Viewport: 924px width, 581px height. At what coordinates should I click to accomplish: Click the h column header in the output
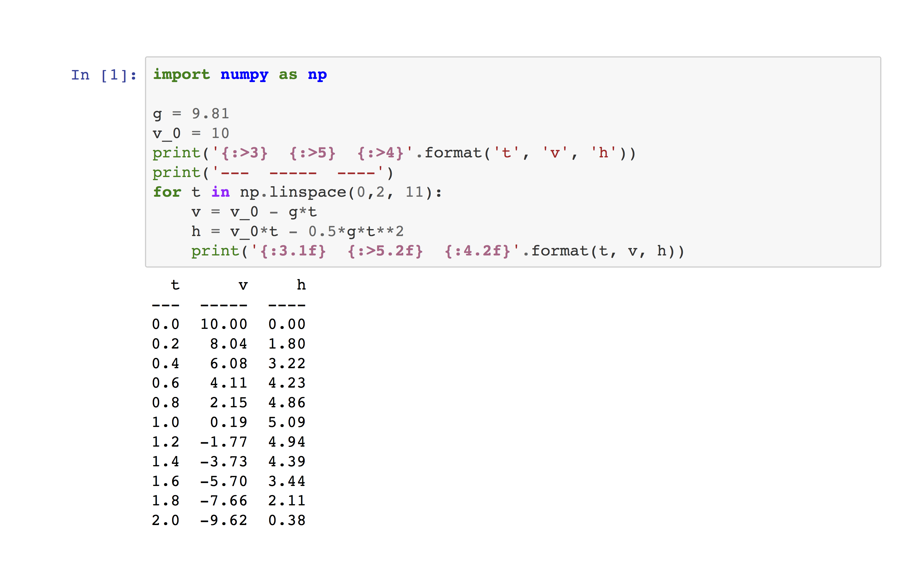point(301,285)
